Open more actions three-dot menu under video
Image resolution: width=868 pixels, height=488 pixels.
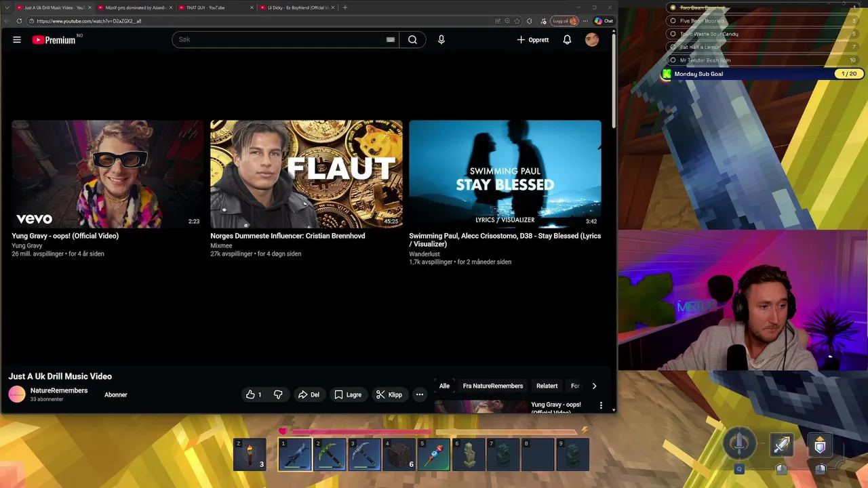coord(420,394)
